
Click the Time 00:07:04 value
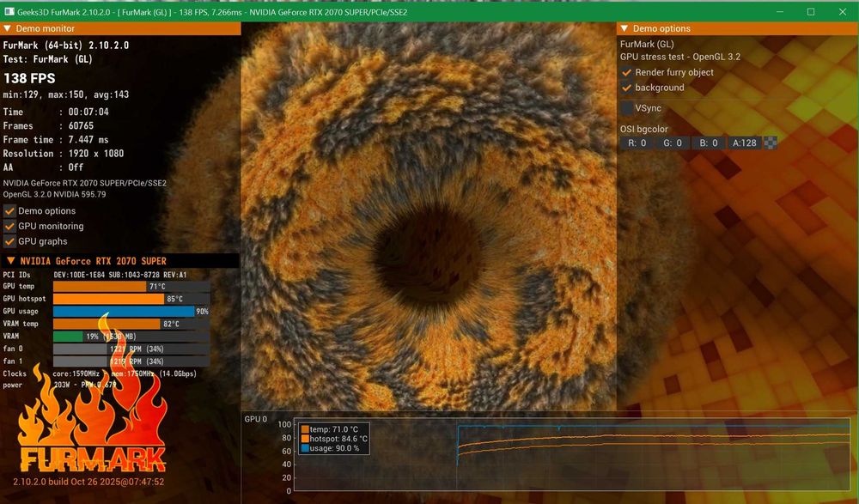pyautogui.click(x=88, y=112)
